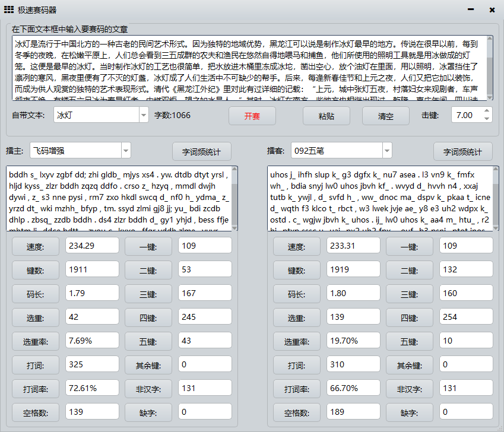Click the left 打词率 label button

[x=36, y=389]
